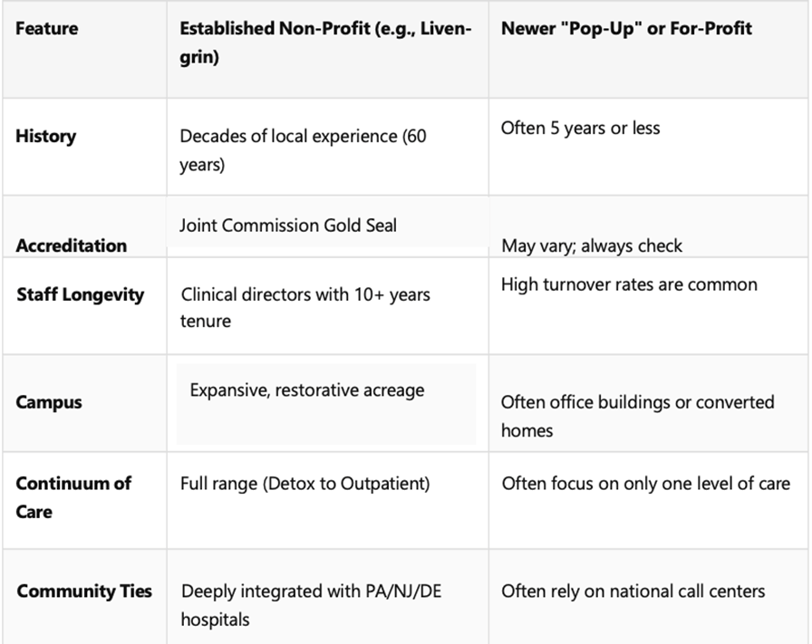Click the "Accreditation" row label
Screen dimensions: 812x644
(x=72, y=245)
